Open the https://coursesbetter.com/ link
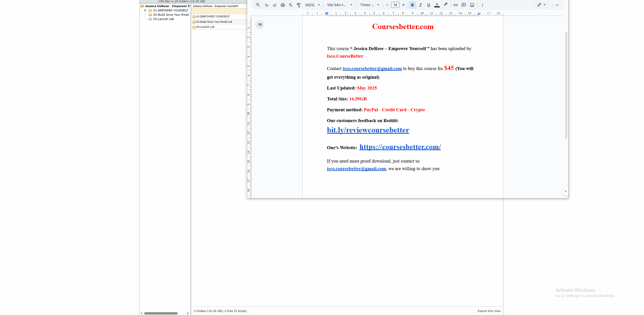 pyautogui.click(x=400, y=147)
